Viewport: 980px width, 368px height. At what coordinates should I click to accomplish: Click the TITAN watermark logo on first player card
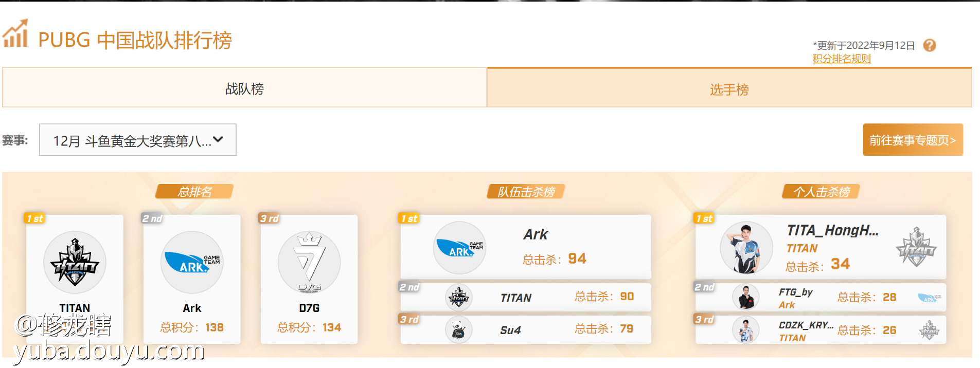tap(916, 247)
